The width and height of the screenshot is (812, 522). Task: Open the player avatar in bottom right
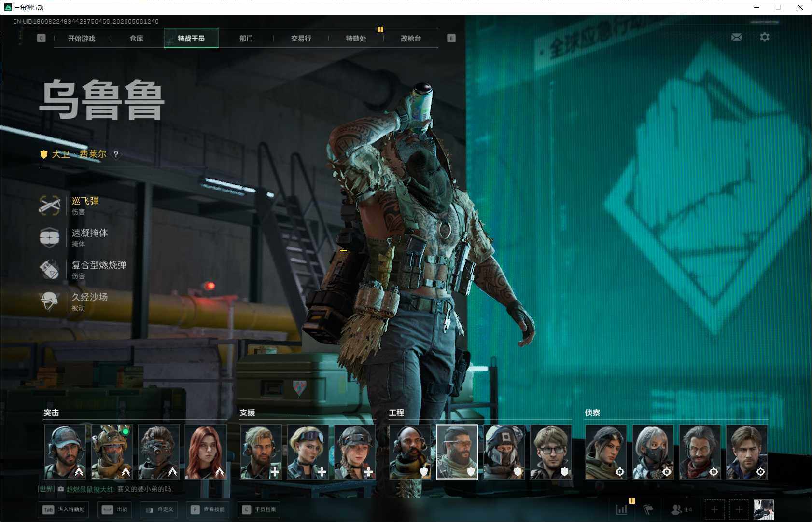[x=764, y=509]
